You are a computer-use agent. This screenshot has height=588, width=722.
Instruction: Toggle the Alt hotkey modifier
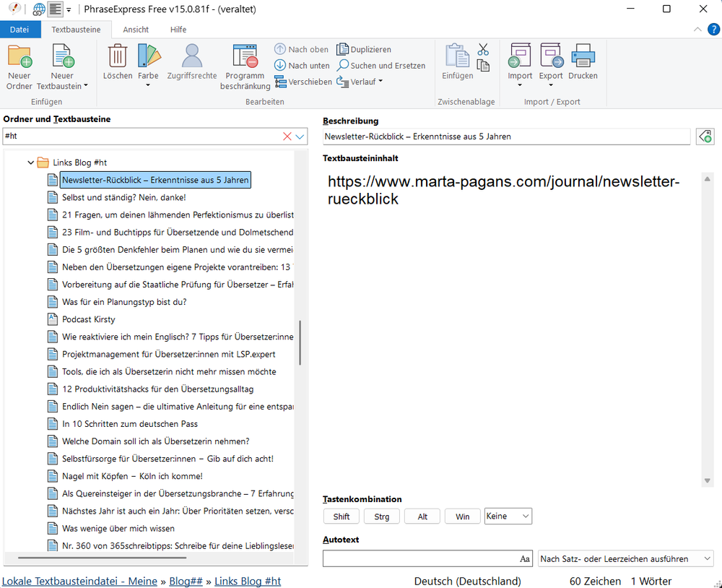tap(422, 516)
